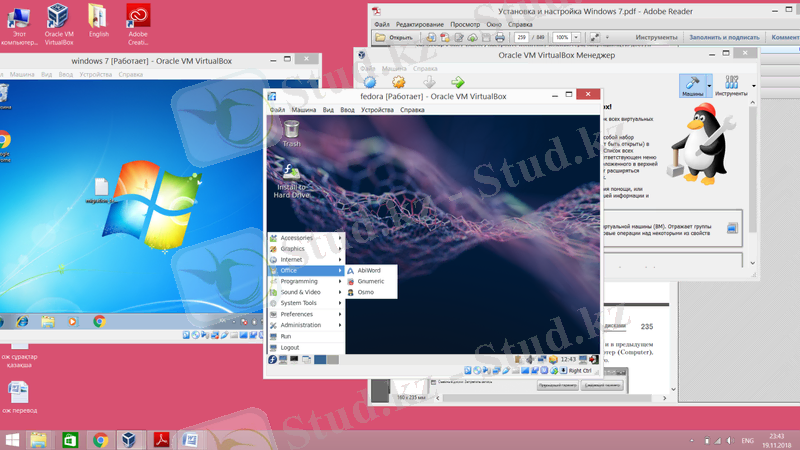Open the Trash icon on the Fedora desktop

tap(291, 132)
